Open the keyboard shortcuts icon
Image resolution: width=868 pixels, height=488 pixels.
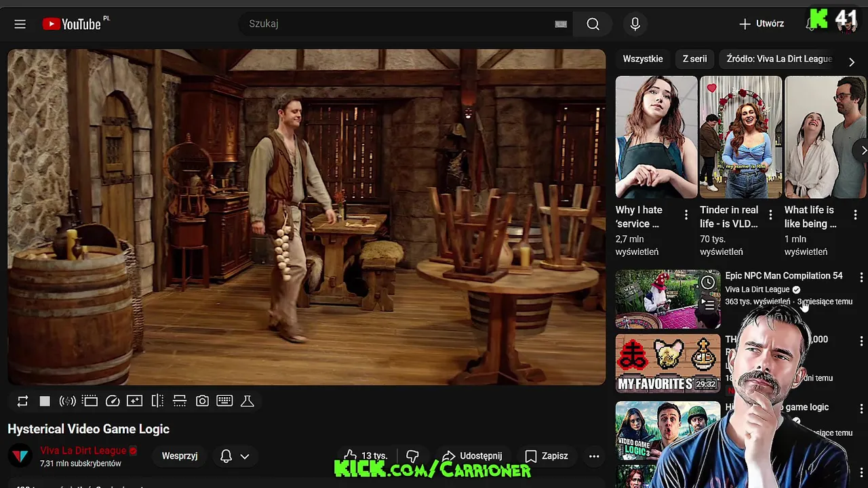224,401
